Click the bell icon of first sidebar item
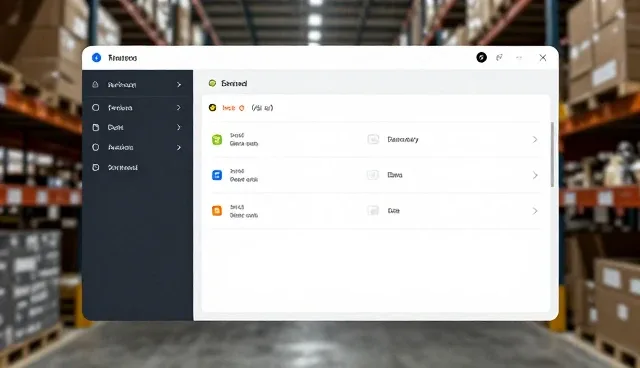Screen dimensions: 640x368 pos(96,84)
